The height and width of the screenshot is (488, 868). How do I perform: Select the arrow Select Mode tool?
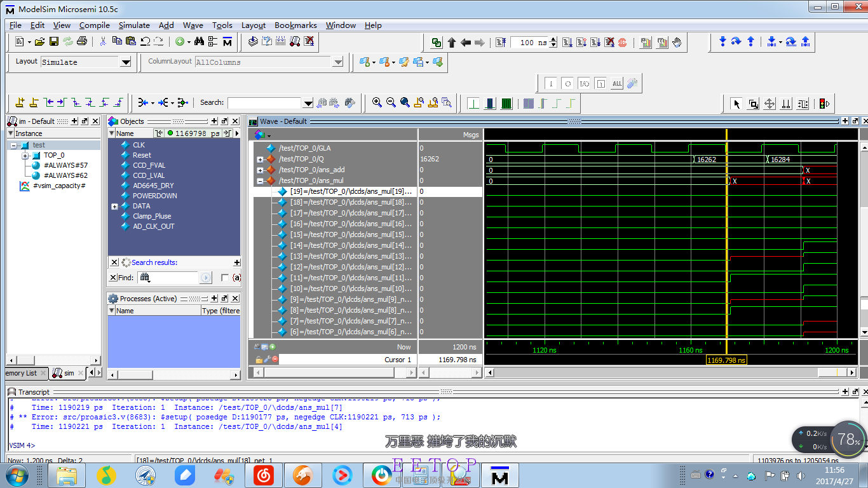coord(736,104)
